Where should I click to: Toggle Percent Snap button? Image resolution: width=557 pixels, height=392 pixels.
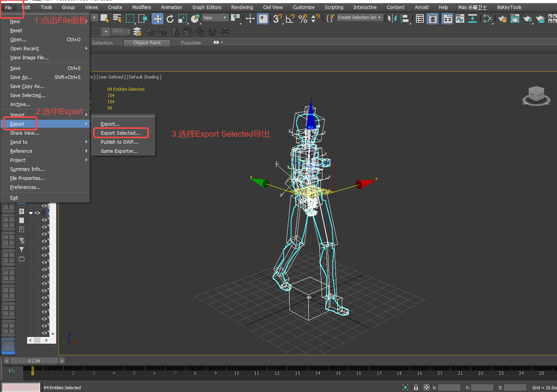coord(303,18)
